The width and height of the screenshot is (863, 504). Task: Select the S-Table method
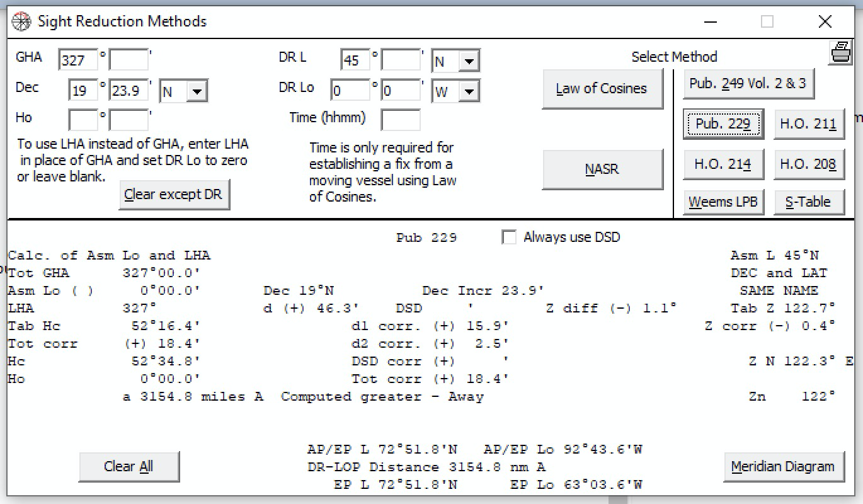[809, 202]
